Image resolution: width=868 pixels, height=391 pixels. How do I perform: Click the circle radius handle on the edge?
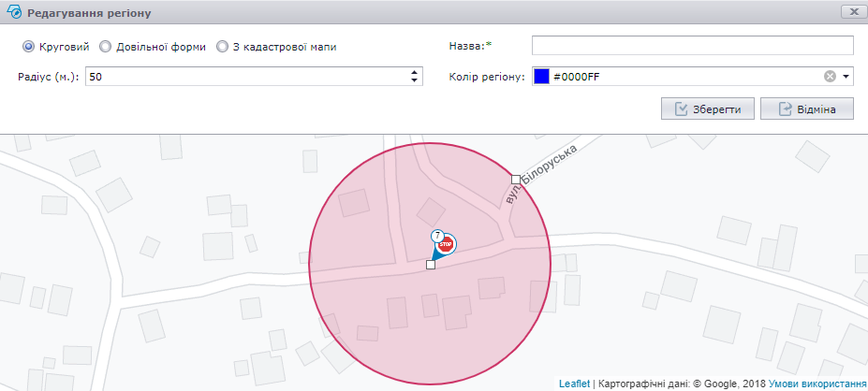[x=515, y=180]
